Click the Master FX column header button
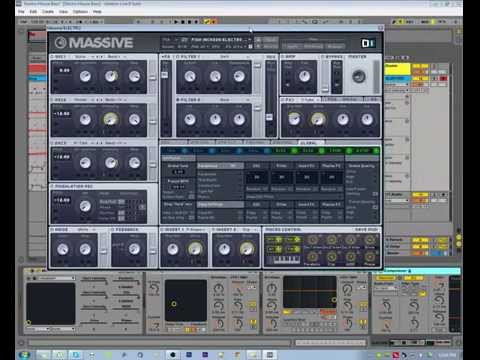This screenshot has height=360, width=480. [x=331, y=166]
